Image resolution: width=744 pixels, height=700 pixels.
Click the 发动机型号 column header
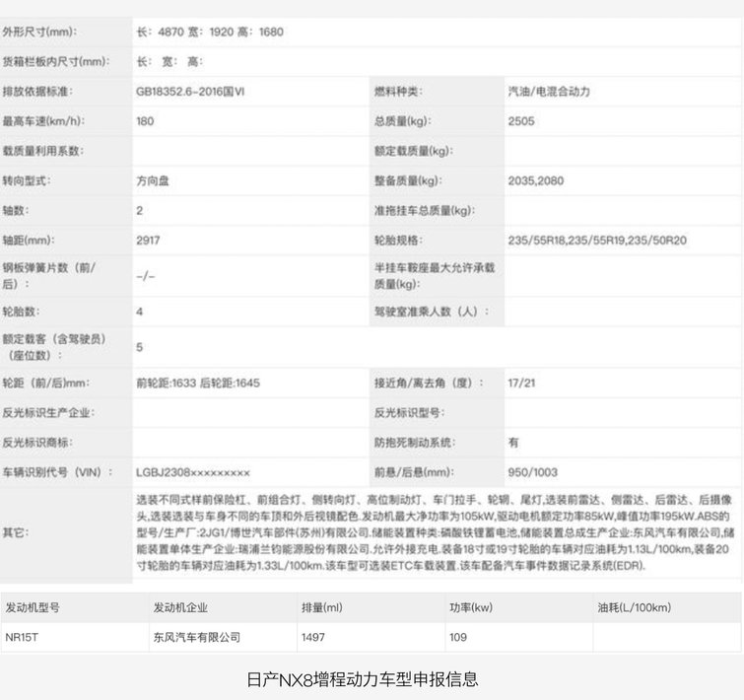pyautogui.click(x=39, y=607)
